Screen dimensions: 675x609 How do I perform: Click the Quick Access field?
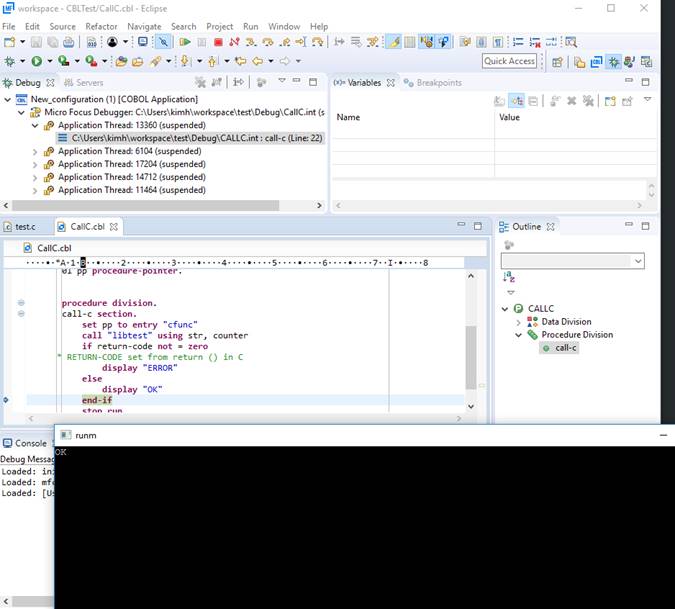click(509, 61)
